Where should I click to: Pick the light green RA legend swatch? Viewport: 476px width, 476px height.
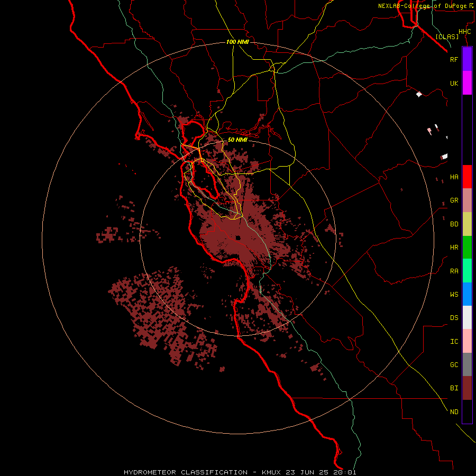467,271
